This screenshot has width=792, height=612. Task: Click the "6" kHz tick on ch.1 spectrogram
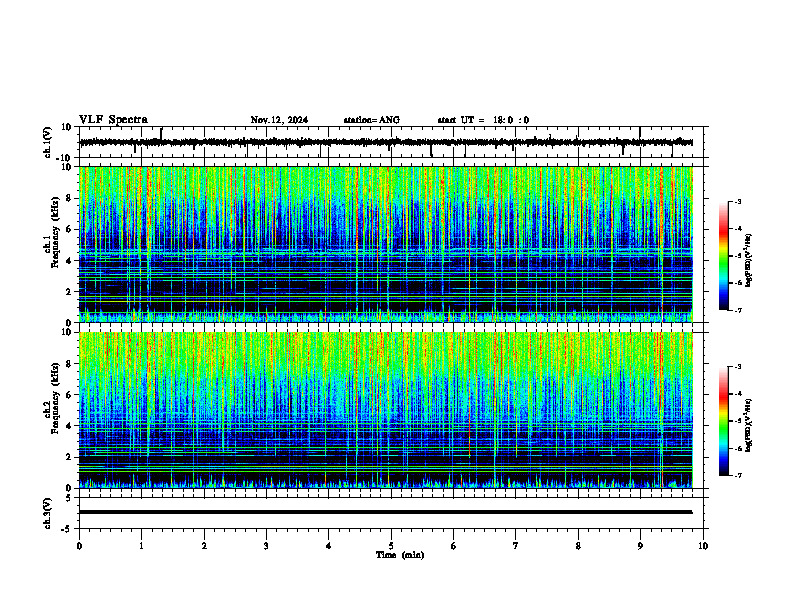pos(69,229)
